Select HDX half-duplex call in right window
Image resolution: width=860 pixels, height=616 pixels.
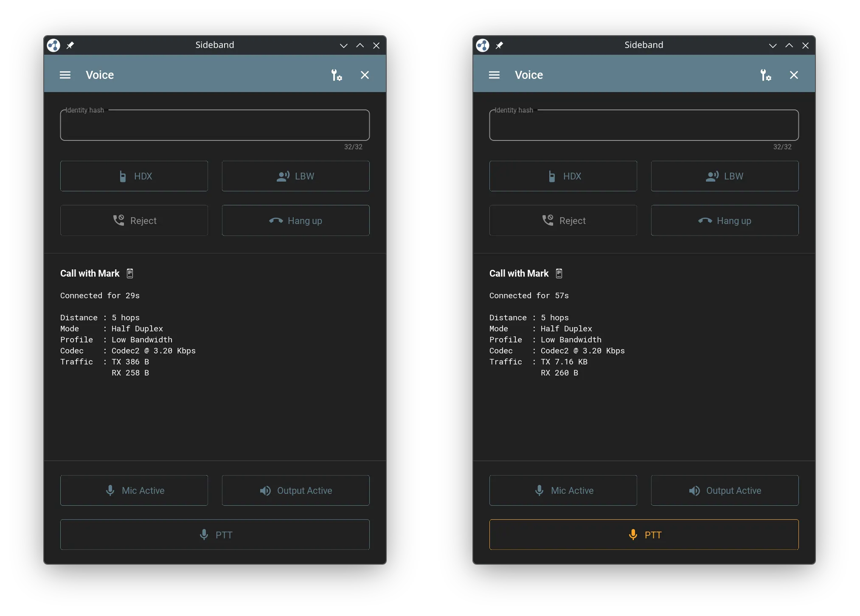(563, 176)
